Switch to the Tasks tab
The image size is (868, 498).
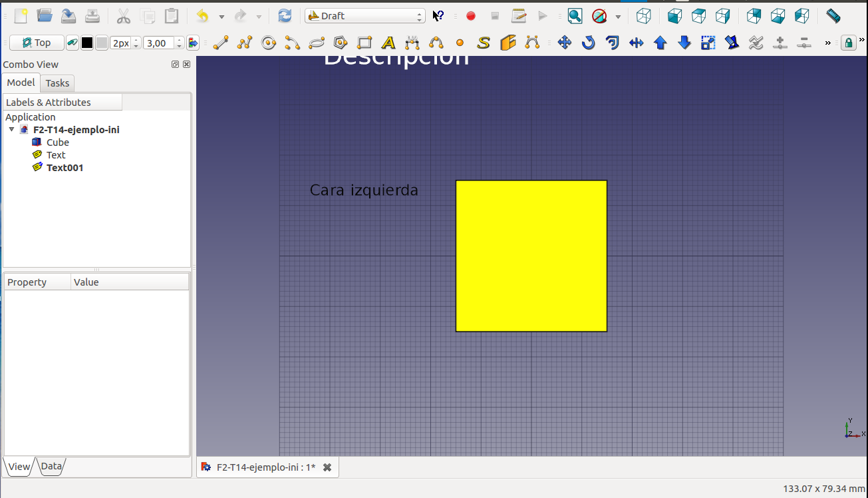(x=57, y=83)
